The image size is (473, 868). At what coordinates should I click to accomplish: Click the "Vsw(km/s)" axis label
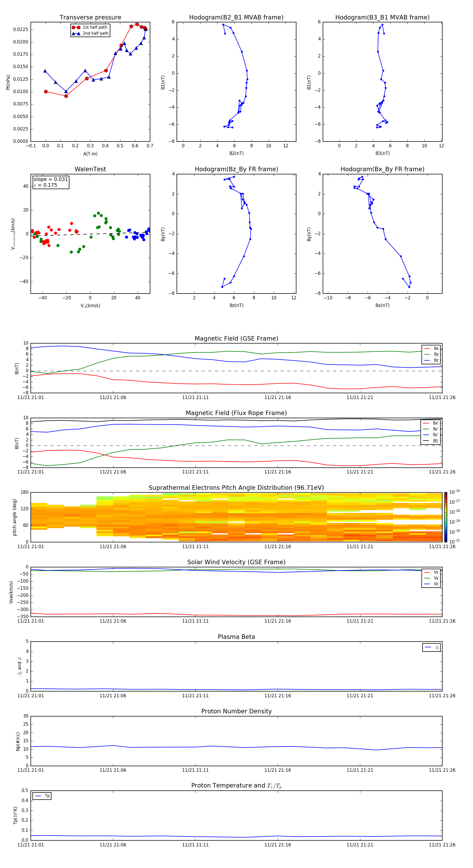pos(11,592)
